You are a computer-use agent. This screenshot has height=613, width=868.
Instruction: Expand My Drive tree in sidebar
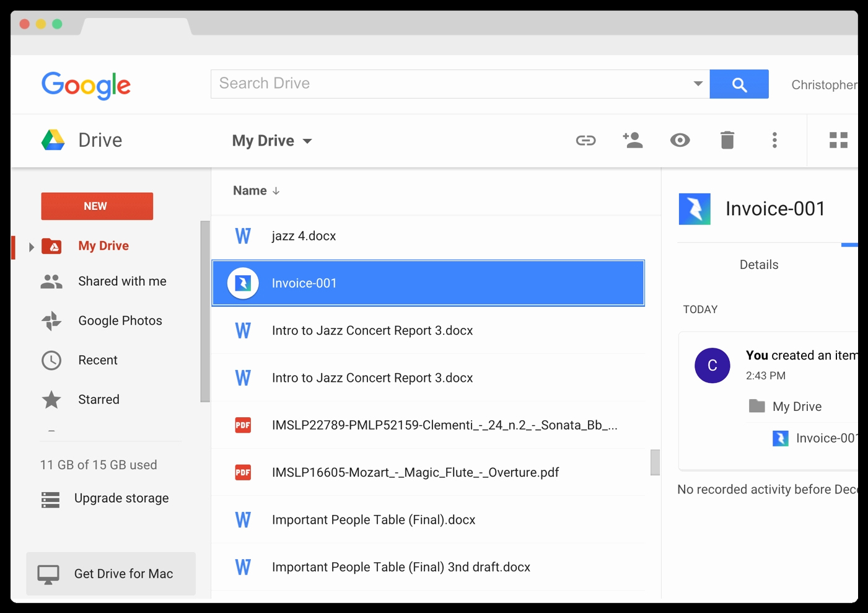coord(31,247)
